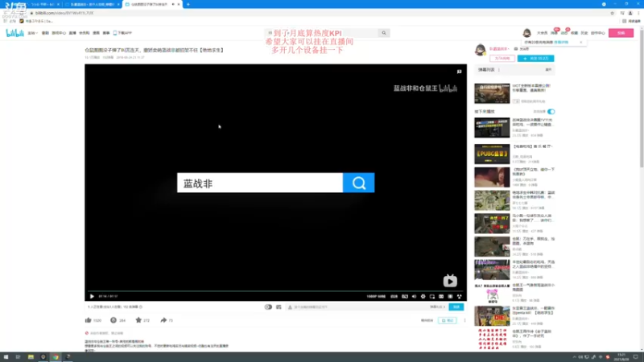
Task: Click the page vertical scrollbar
Action: (x=642, y=98)
